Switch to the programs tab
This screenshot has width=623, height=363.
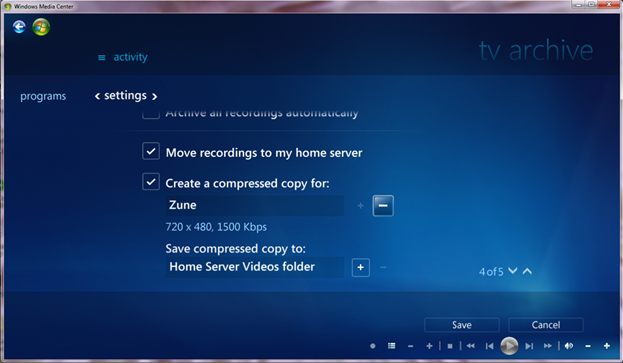(x=43, y=96)
